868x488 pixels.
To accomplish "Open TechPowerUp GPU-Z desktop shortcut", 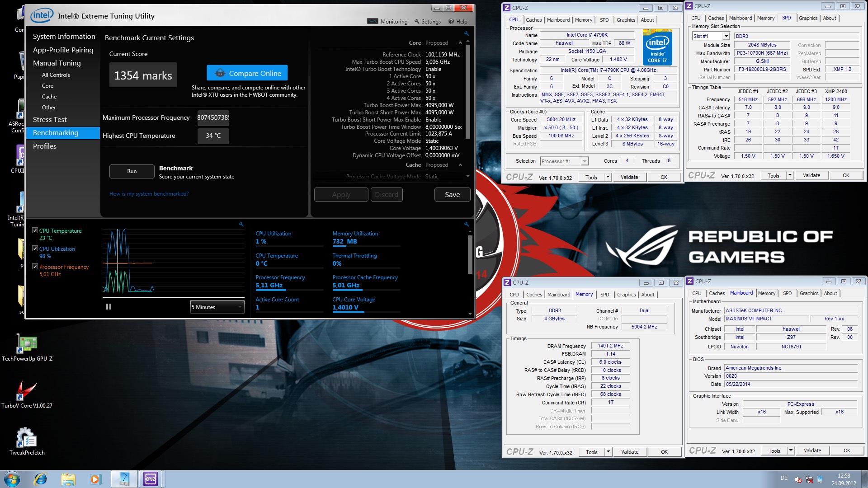I will pos(27,348).
